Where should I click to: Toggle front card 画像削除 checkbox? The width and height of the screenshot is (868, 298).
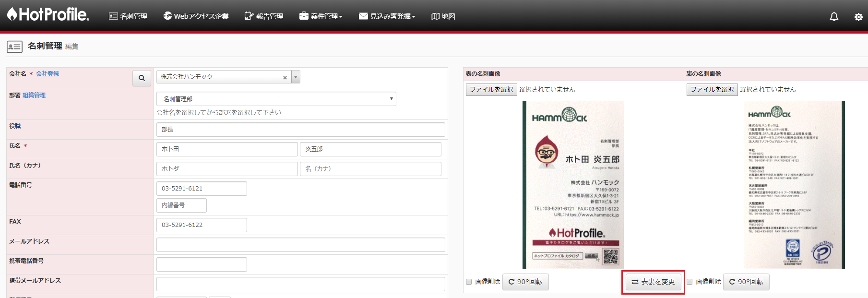tap(469, 282)
